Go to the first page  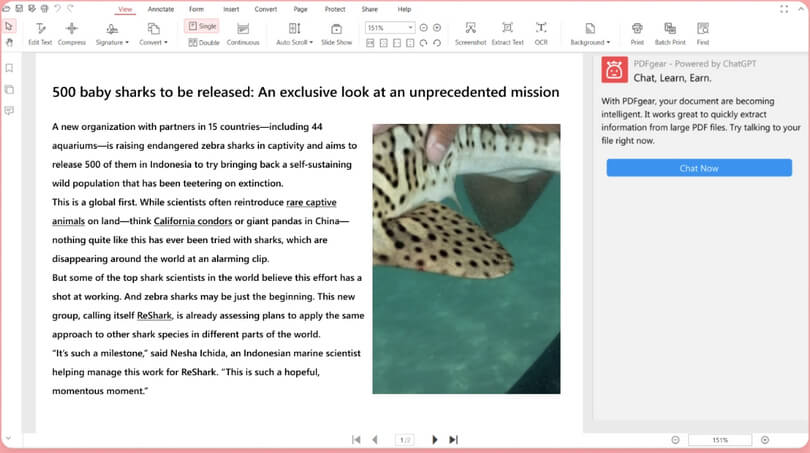click(356, 440)
